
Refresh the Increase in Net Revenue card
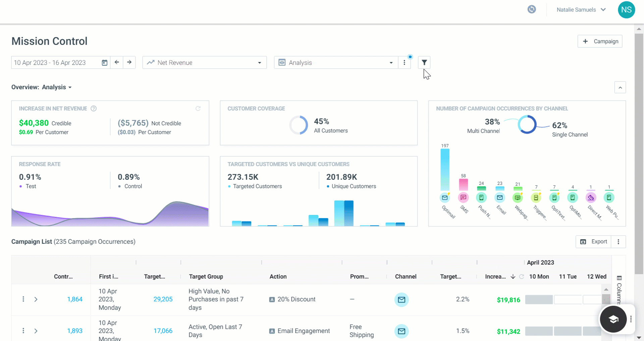coord(198,108)
